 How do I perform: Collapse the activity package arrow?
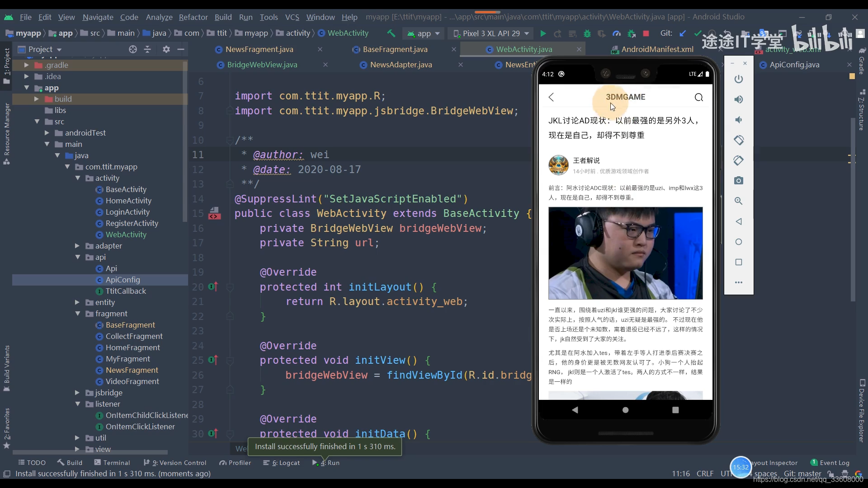click(x=77, y=178)
